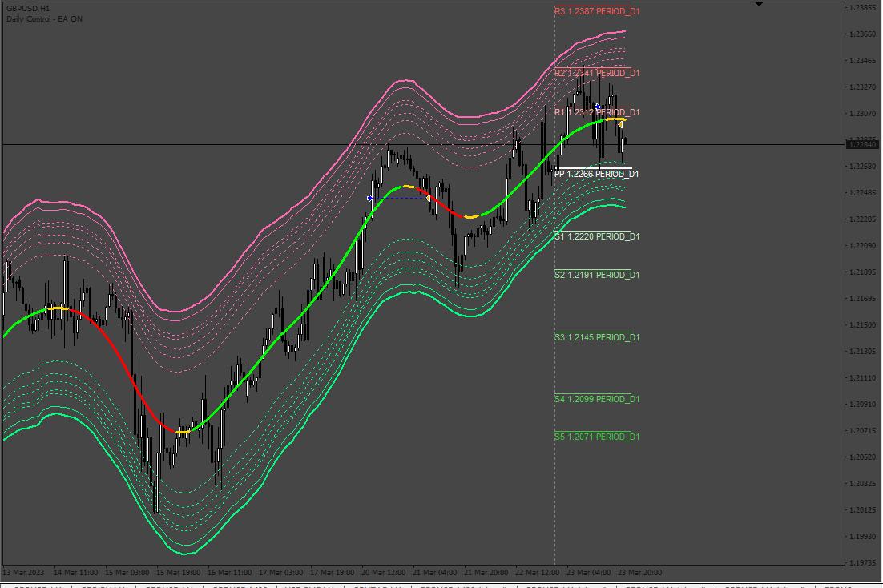Click the chart shift triangle marker at top
Screen dimensions: 883x588
pyautogui.click(x=759, y=4)
